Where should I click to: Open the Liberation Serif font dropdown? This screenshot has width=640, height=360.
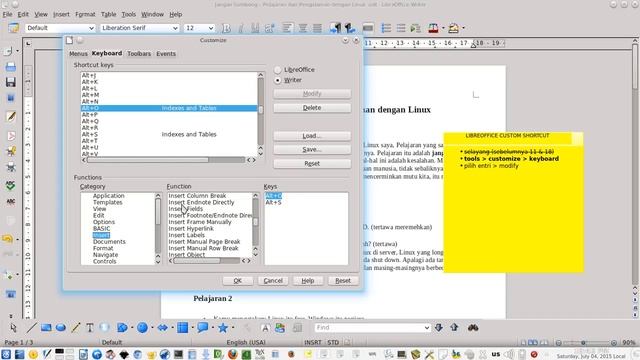(175, 28)
